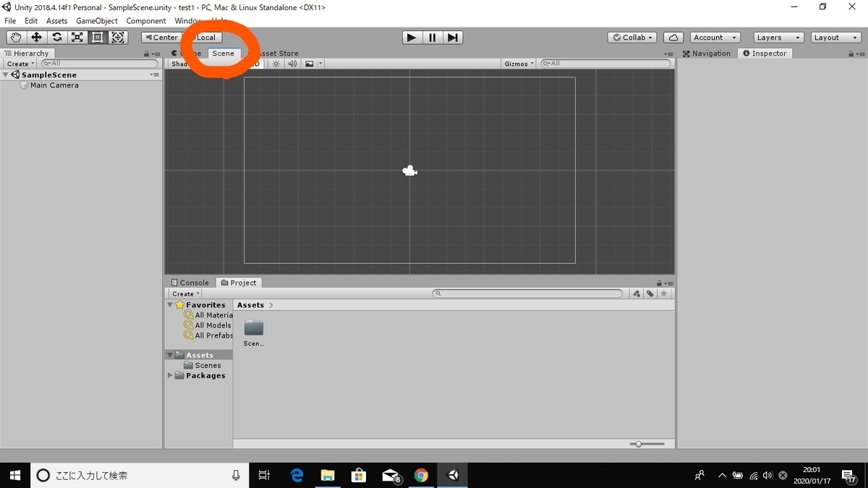Open Windows Start menu
Viewport: 868px width, 488px height.
pos(14,475)
